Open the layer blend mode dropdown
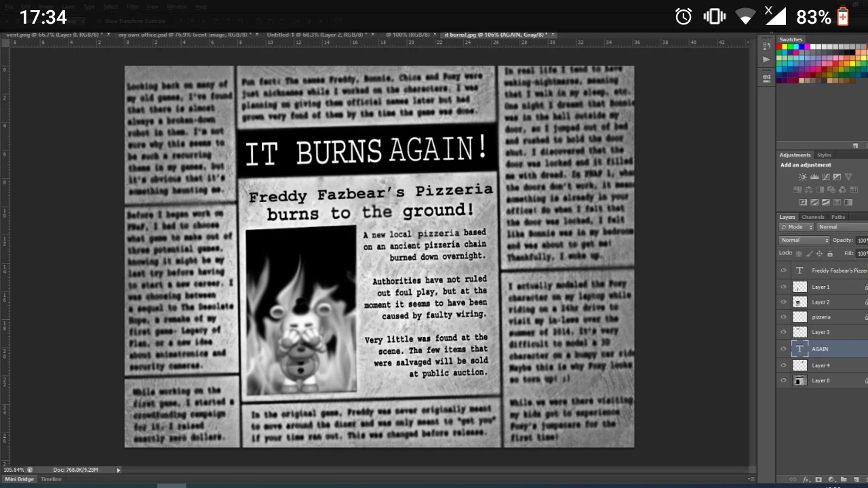 click(804, 240)
